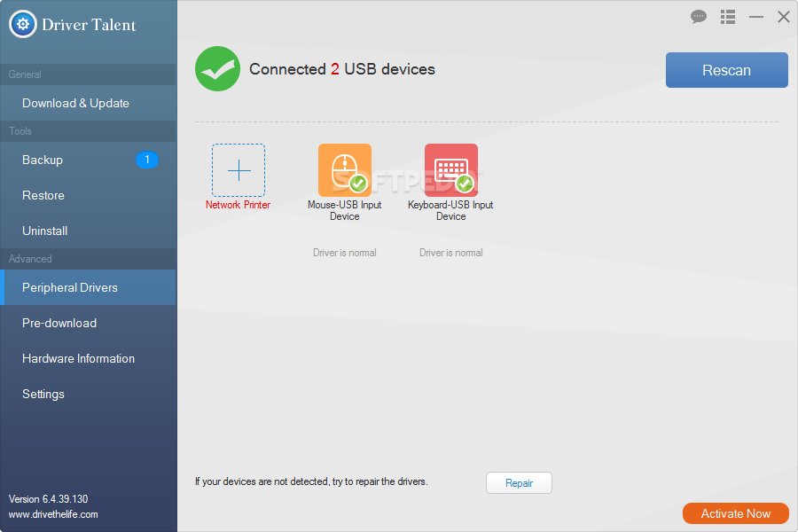Click the Rescan button
Screen dimensions: 798x532
(727, 70)
